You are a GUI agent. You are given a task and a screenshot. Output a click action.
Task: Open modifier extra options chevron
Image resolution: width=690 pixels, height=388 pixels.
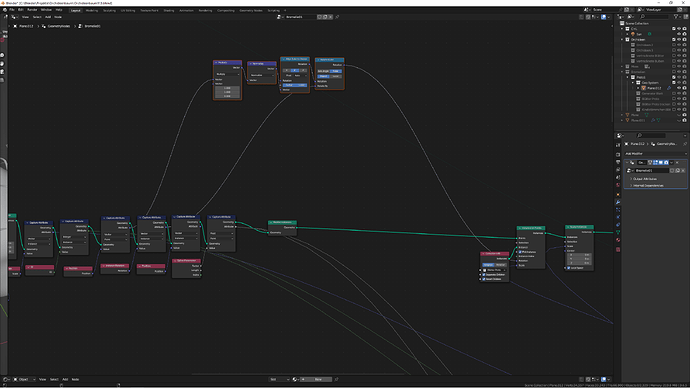click(672, 162)
